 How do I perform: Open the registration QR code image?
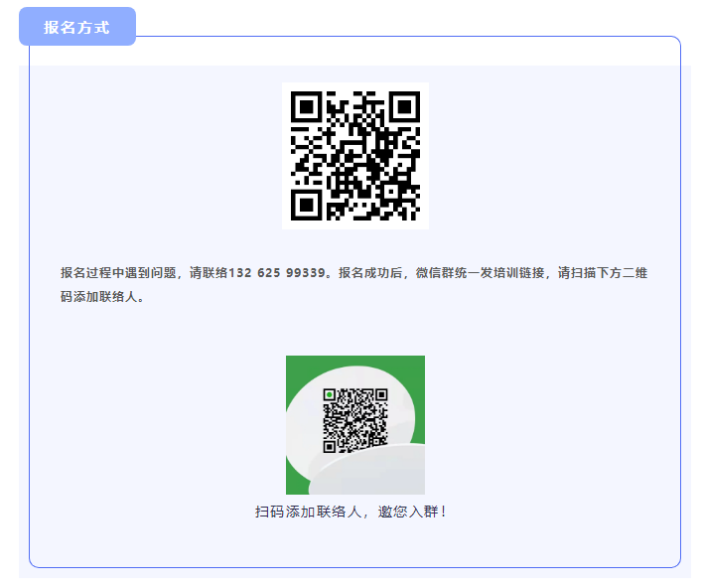click(355, 156)
